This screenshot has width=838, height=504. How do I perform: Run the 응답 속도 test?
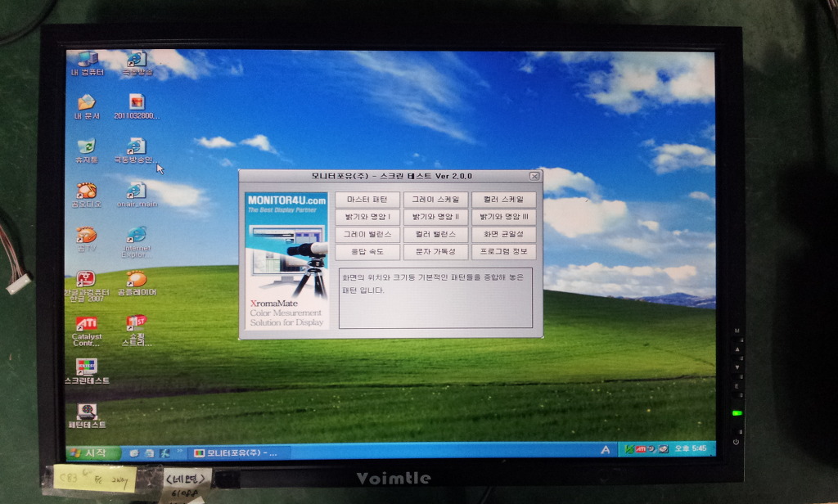point(367,251)
